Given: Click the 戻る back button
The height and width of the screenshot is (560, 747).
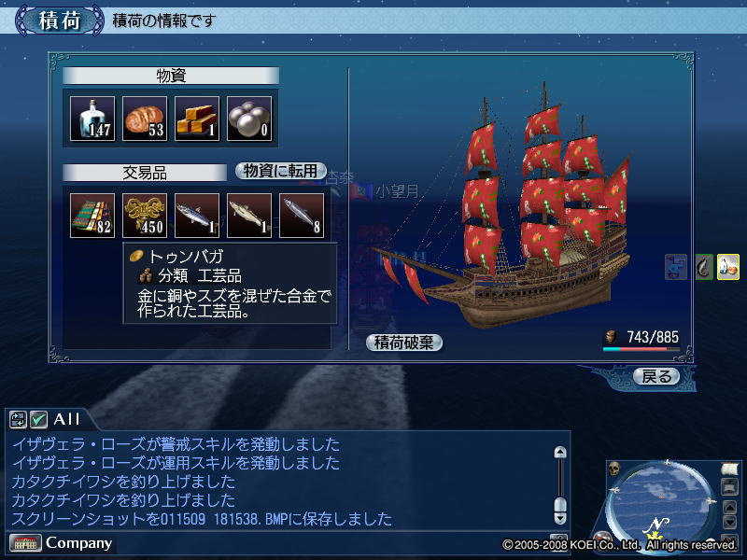Looking at the screenshot, I should coord(657,377).
